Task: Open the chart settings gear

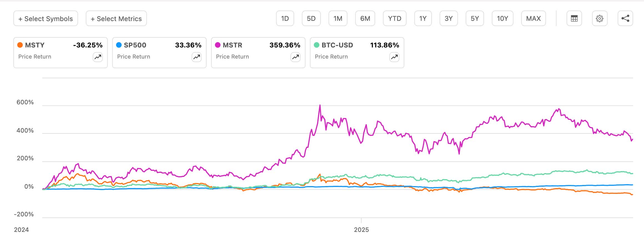Action: [x=600, y=18]
